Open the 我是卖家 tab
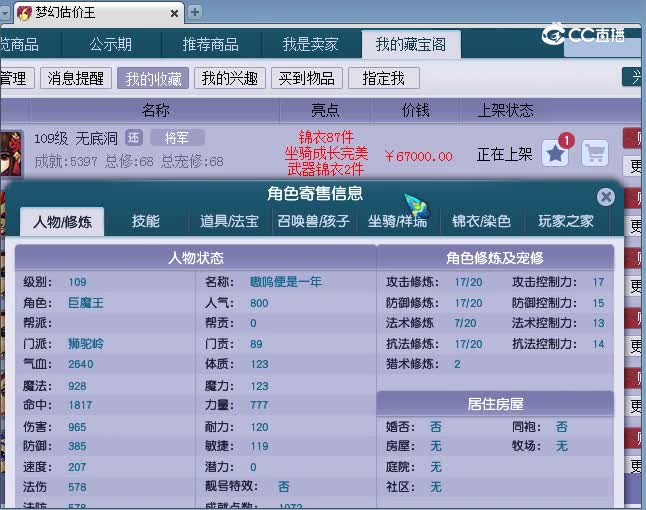646x510 pixels. coord(311,44)
